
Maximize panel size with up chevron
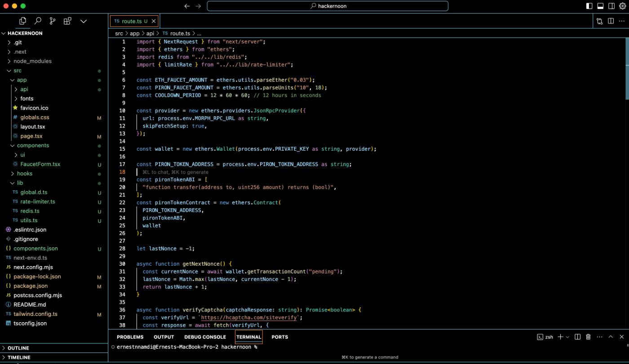point(611,337)
